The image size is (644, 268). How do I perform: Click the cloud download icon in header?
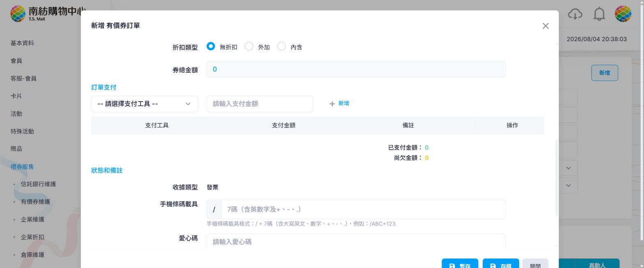point(575,14)
